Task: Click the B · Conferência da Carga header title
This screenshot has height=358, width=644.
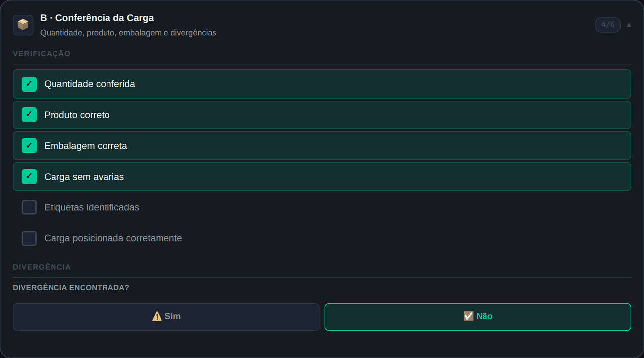Action: point(97,18)
